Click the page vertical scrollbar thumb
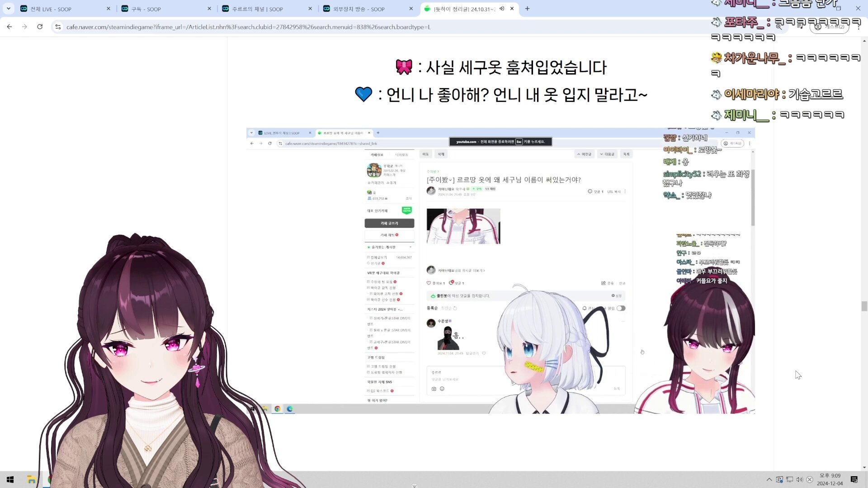This screenshot has width=868, height=488. (x=864, y=306)
